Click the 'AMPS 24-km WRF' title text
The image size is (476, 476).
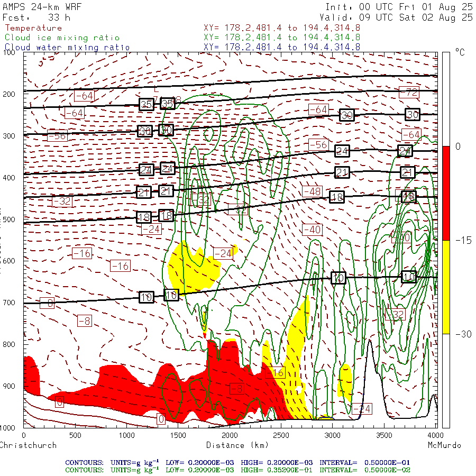coord(42,7)
